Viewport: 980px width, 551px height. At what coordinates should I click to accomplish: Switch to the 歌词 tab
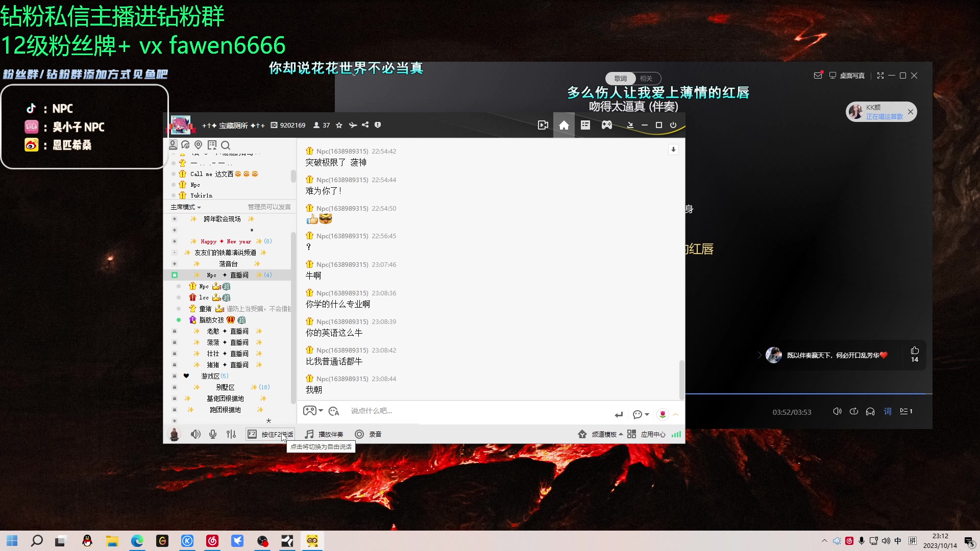click(x=620, y=78)
